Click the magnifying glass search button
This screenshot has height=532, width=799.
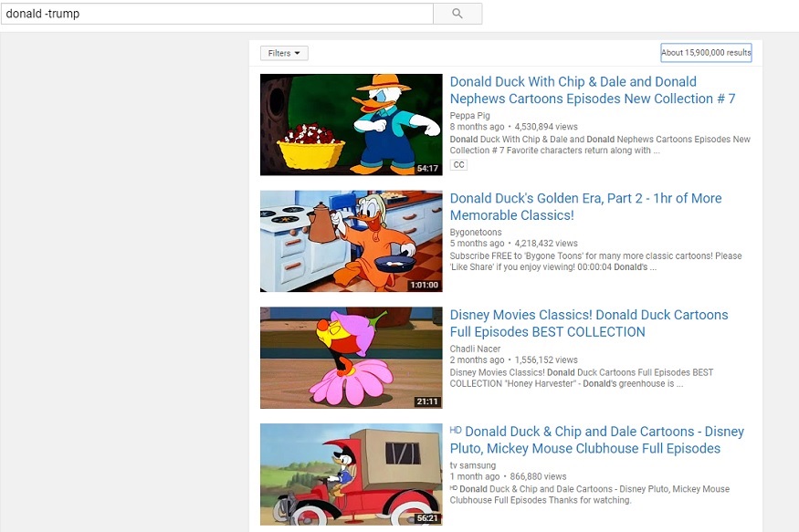point(457,14)
